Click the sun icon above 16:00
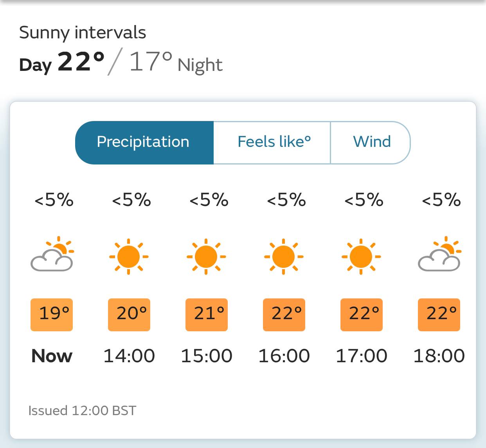 pos(284,257)
